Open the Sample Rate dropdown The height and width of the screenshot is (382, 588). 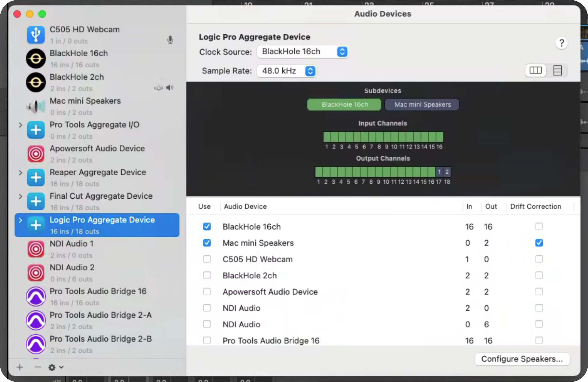(286, 71)
